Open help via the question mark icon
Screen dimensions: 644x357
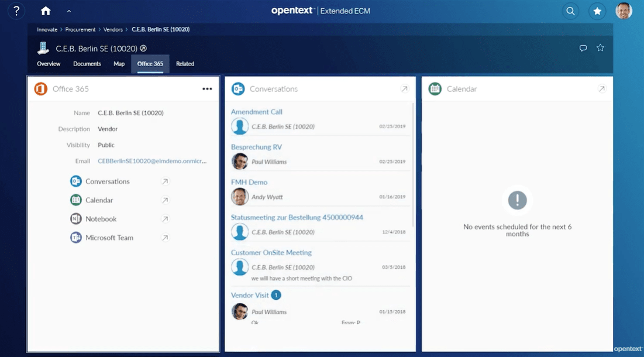pos(16,11)
